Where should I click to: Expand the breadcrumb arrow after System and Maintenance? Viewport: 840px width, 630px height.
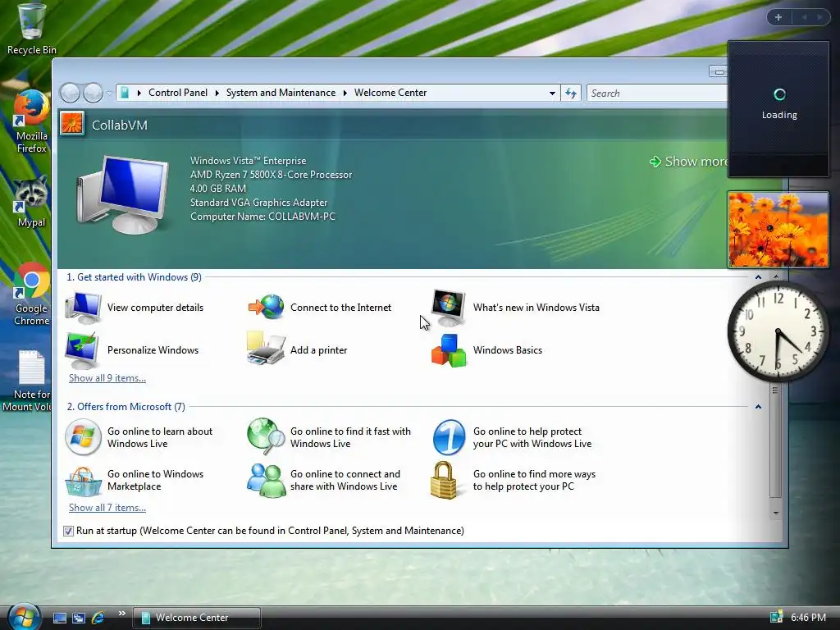[345, 94]
